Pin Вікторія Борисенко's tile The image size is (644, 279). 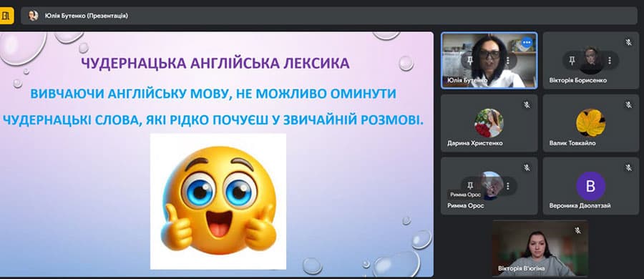click(x=572, y=60)
